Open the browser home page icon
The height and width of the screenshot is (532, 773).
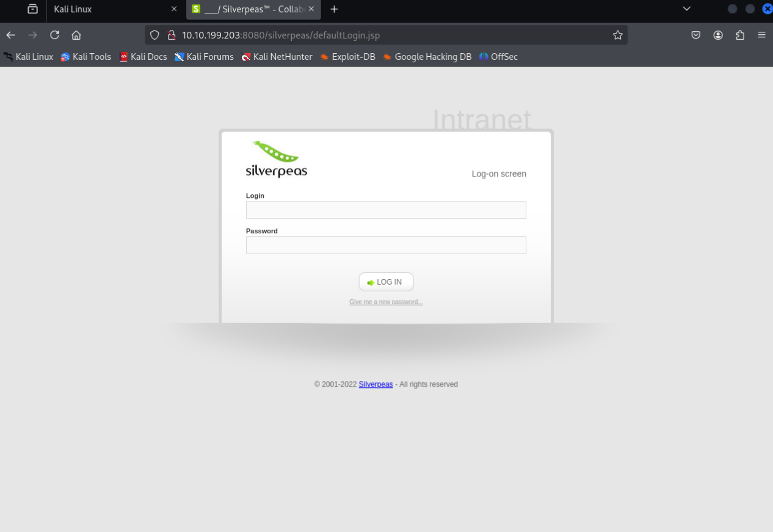pos(76,35)
